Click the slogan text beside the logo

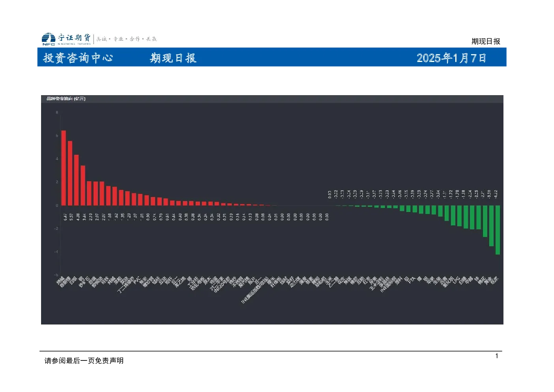click(x=126, y=39)
